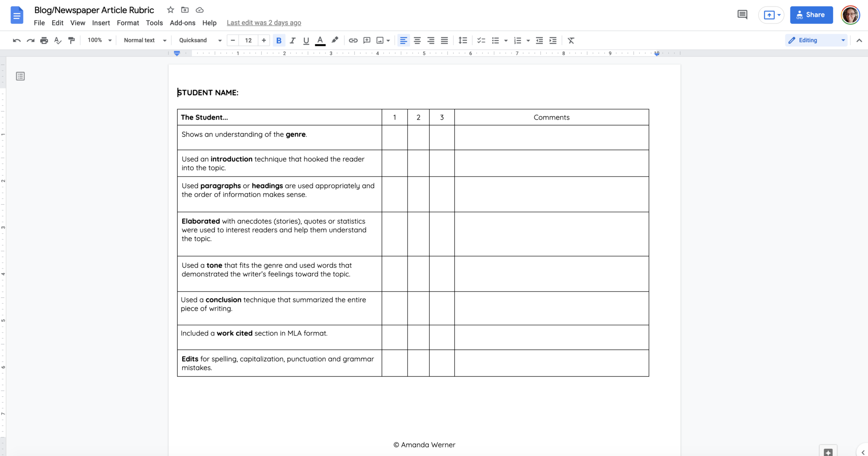Open the Tools menu
The width and height of the screenshot is (868, 456).
pyautogui.click(x=154, y=23)
